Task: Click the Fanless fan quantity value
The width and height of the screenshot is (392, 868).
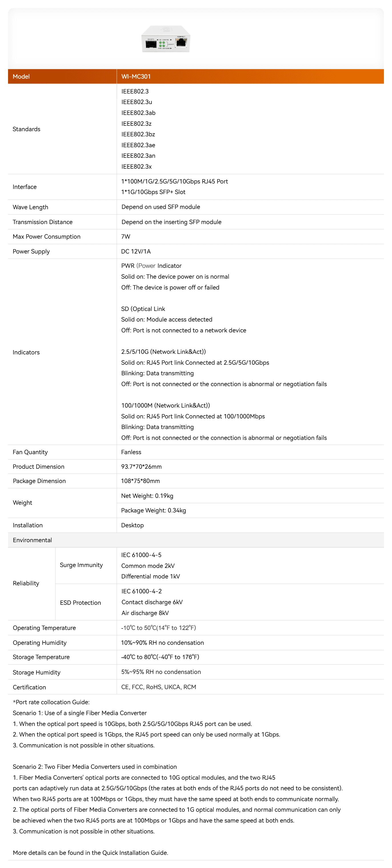Action: pos(131,452)
